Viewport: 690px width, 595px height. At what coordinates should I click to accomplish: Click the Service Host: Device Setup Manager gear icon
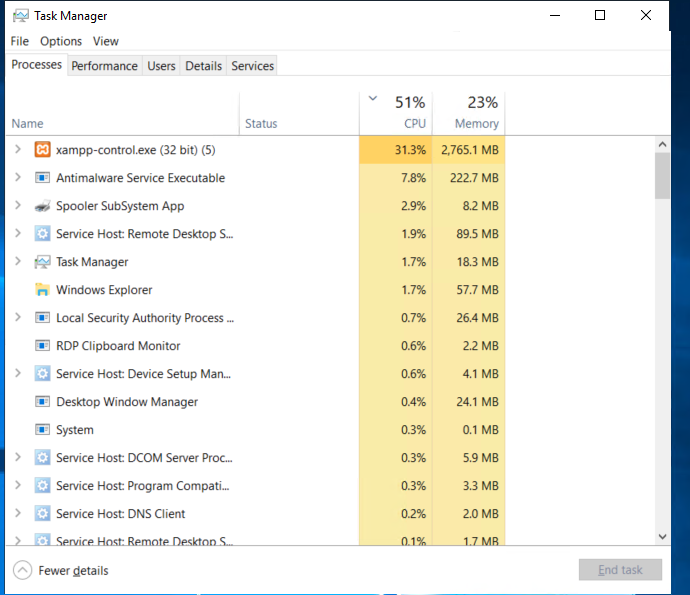(x=42, y=374)
